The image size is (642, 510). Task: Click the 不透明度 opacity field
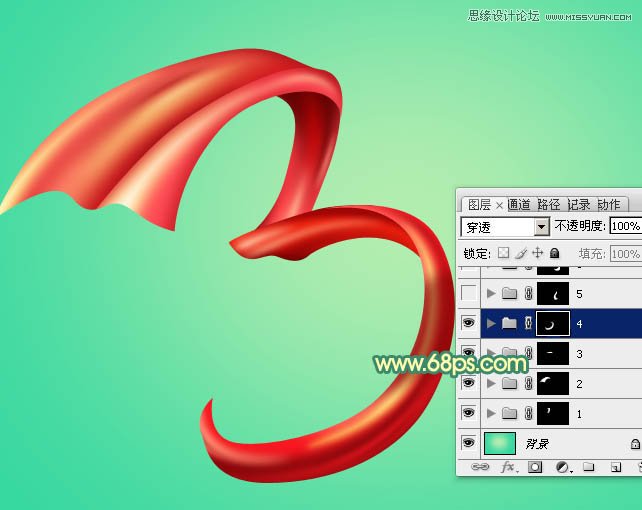pyautogui.click(x=625, y=227)
